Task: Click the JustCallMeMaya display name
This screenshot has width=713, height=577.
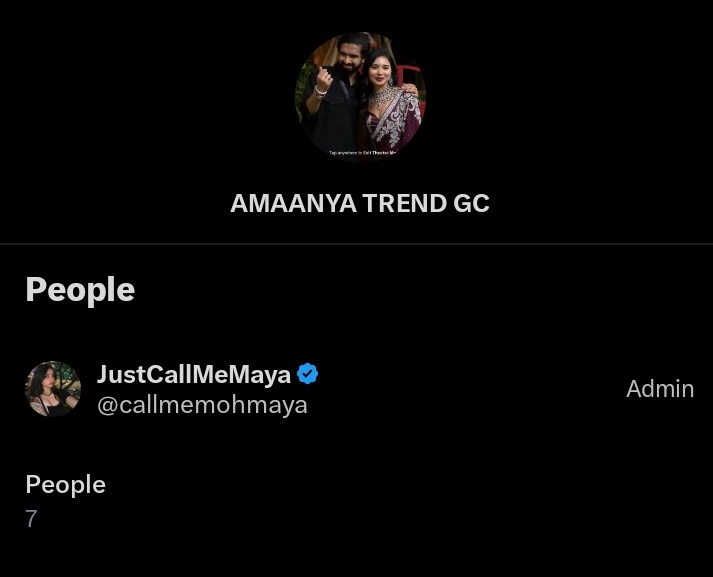Action: pos(194,374)
